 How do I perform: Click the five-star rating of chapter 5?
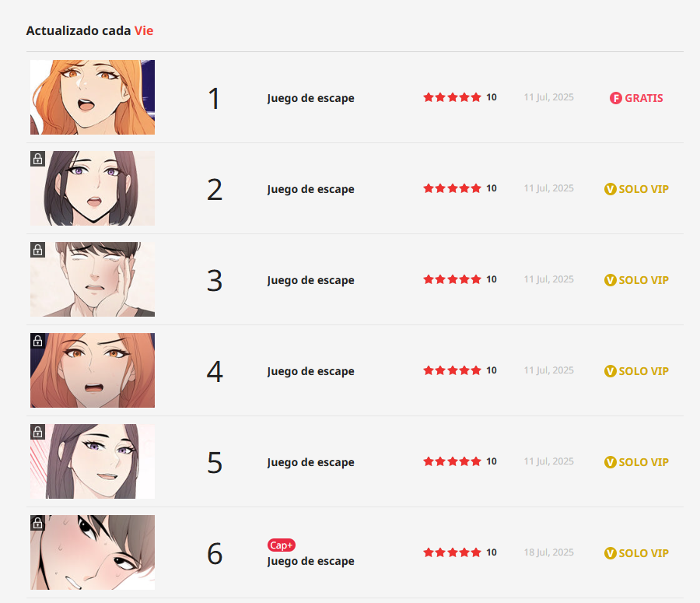[x=452, y=461]
